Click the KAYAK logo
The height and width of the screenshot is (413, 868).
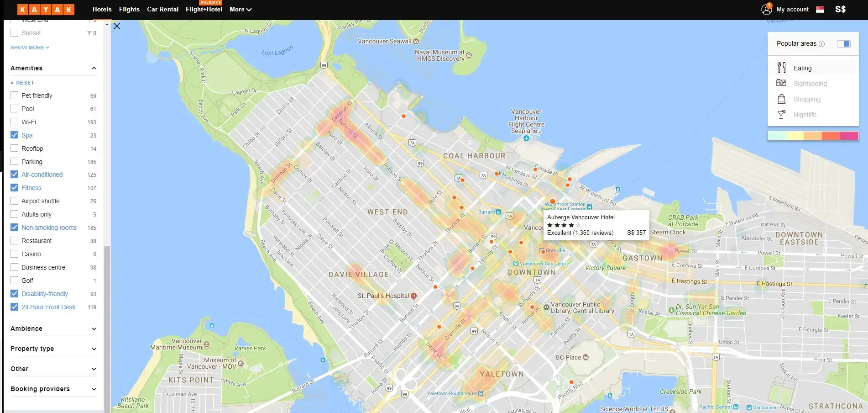[46, 9]
